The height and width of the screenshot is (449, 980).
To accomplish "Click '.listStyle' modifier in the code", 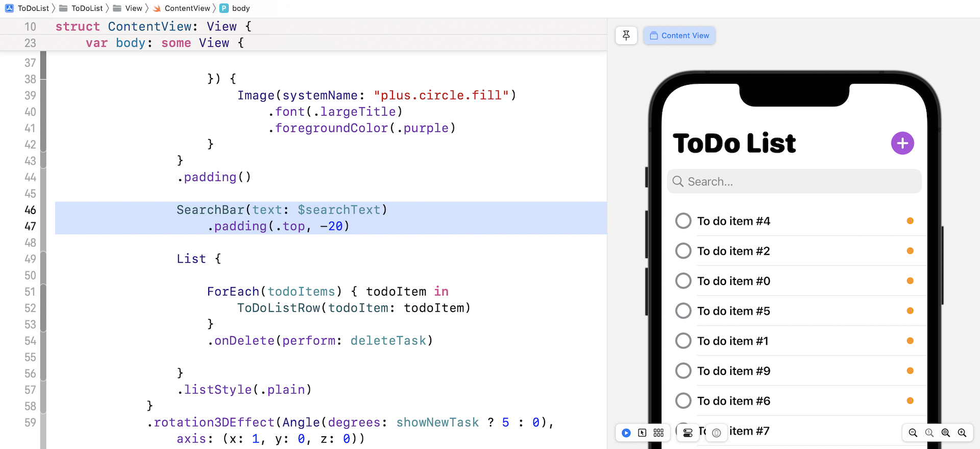I will [214, 390].
